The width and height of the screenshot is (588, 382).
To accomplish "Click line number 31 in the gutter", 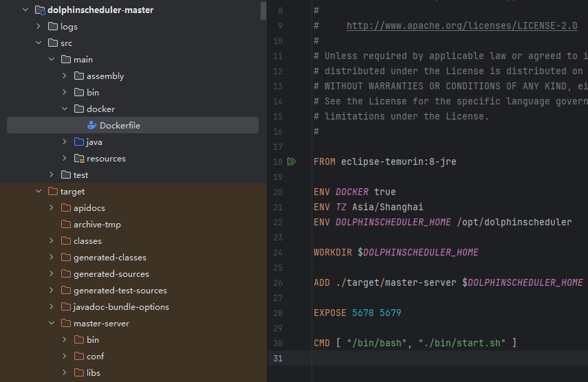I will coord(278,359).
